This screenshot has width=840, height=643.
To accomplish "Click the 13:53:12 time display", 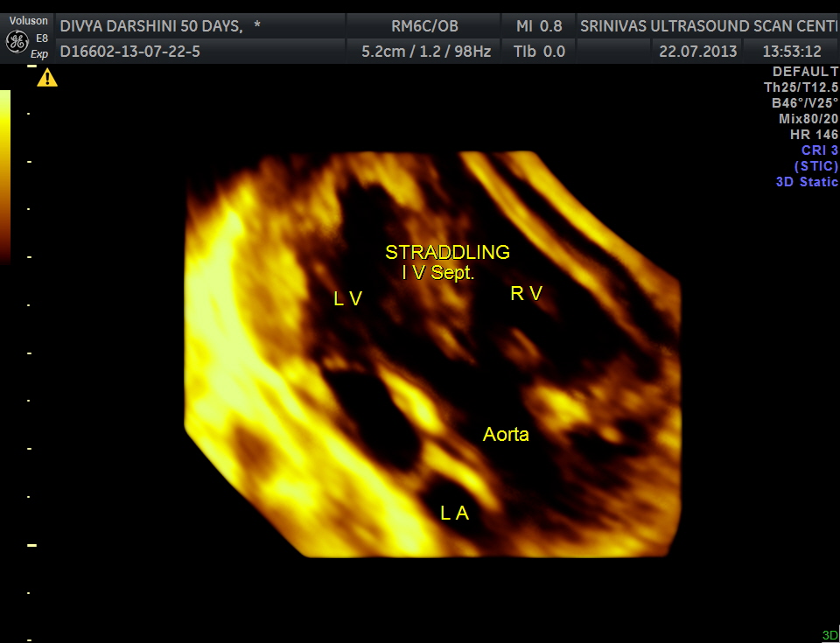I will (791, 52).
